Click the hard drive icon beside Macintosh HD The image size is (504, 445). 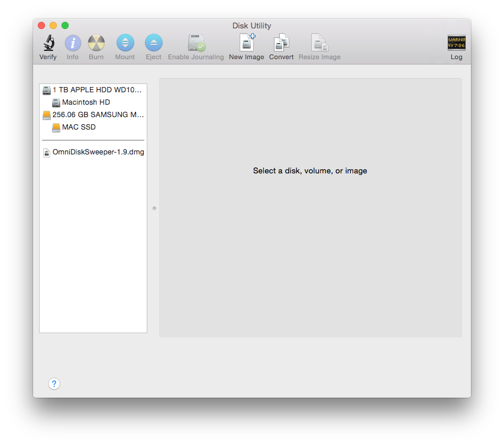coord(56,102)
